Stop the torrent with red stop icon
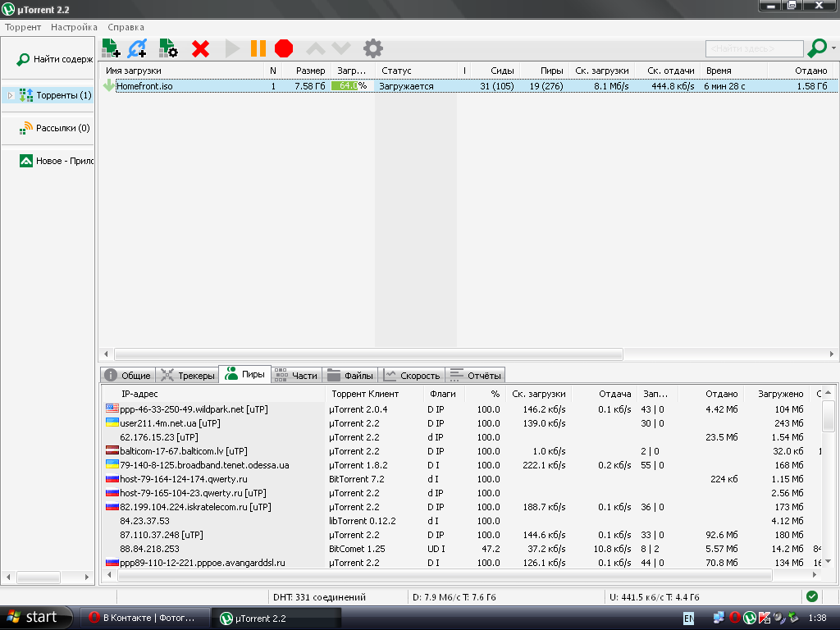Screen dimensions: 840x630 tap(284, 48)
